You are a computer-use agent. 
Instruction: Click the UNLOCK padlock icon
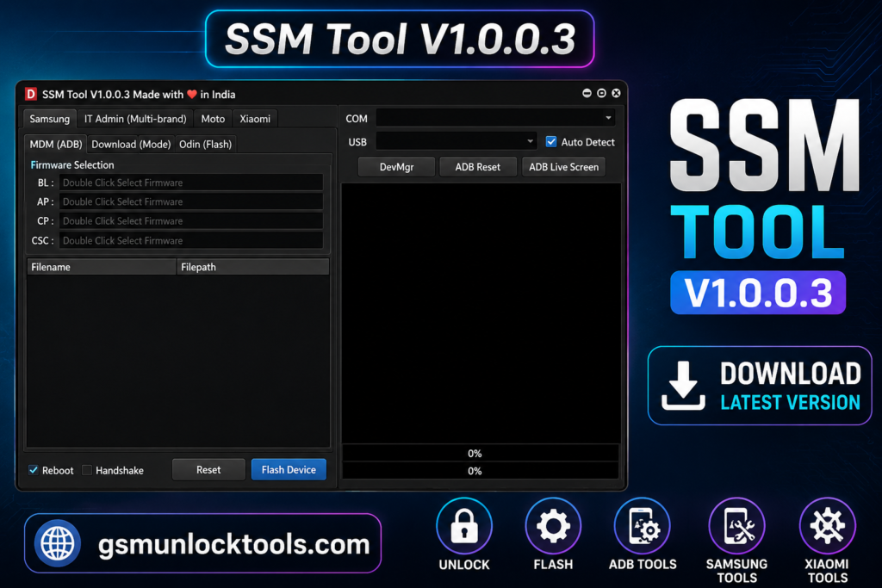point(464,526)
